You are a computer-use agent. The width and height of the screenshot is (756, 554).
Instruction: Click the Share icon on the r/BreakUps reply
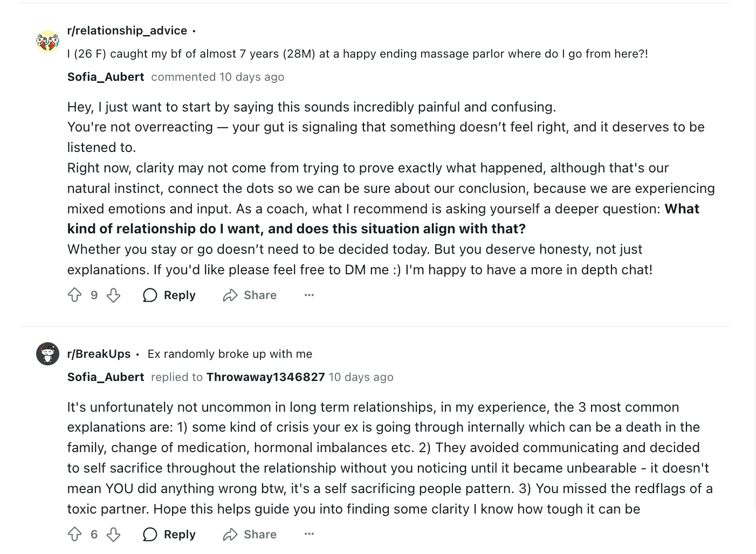(230, 534)
